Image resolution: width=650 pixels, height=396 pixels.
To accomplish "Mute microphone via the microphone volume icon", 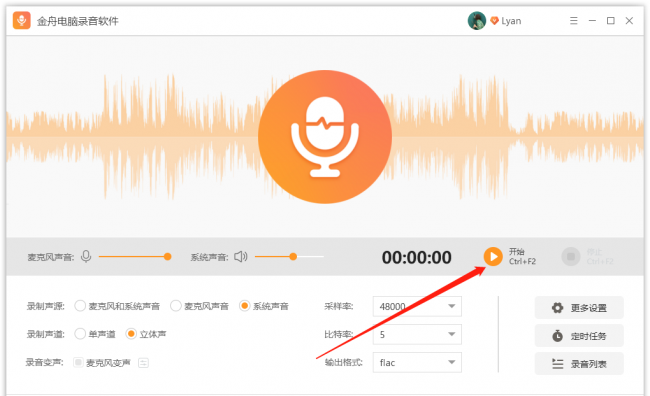I will [86, 257].
